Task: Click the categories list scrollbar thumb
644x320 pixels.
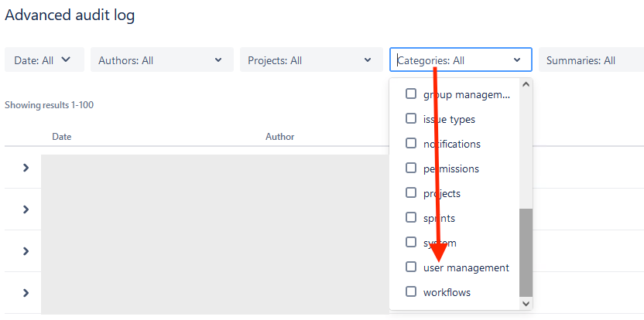Action: [x=526, y=251]
